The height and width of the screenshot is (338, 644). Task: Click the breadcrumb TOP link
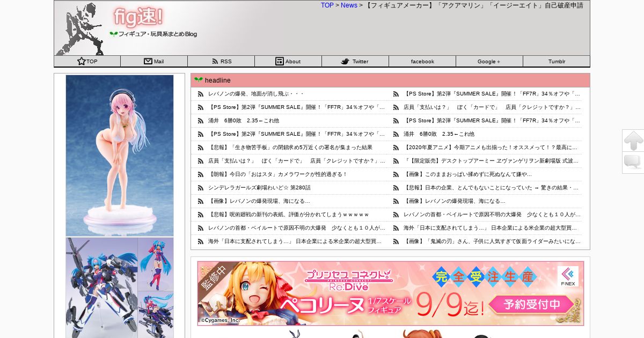327,5
